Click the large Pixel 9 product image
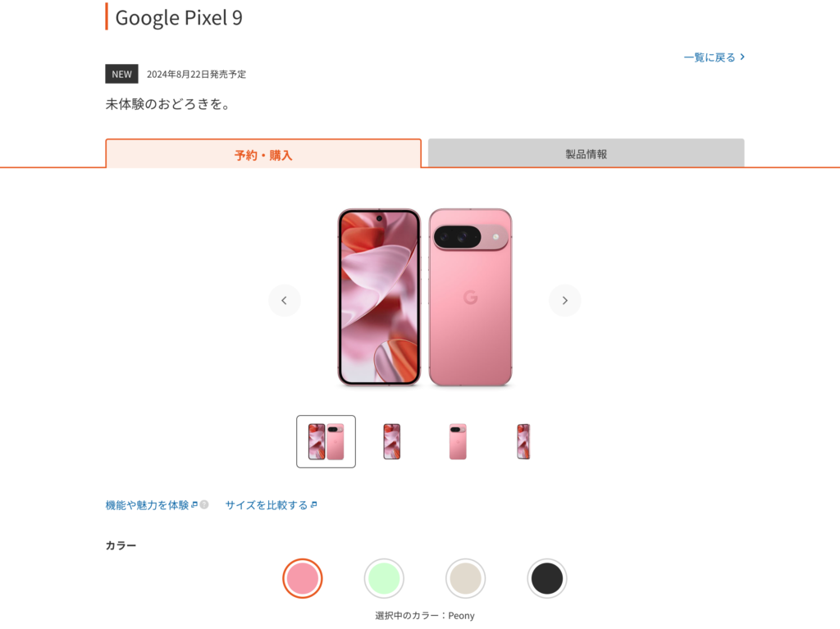The height and width of the screenshot is (629, 840). pyautogui.click(x=425, y=298)
